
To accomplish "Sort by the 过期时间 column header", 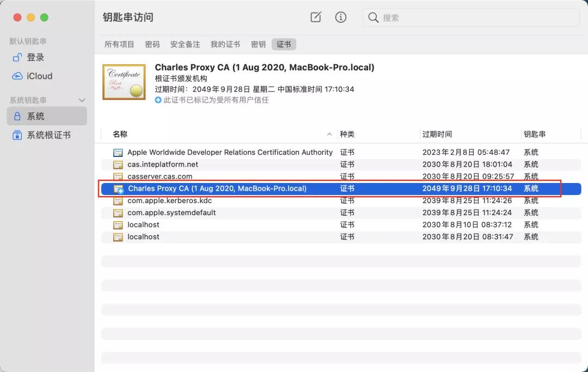I will coord(437,134).
